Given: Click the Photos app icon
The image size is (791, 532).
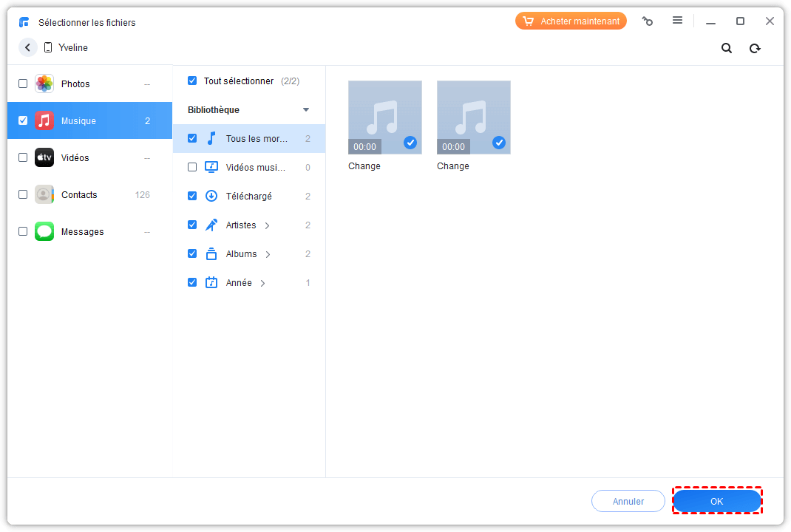Looking at the screenshot, I should (44, 83).
